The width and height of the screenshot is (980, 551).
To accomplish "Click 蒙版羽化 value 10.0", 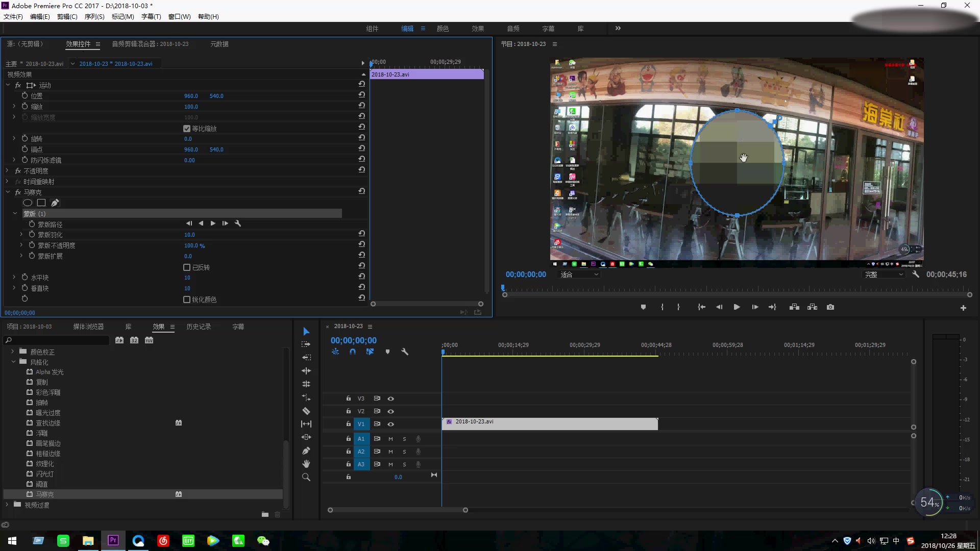I will 189,235.
